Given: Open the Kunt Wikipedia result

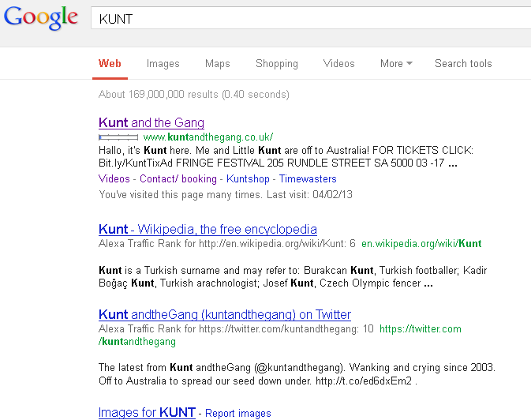Looking at the screenshot, I should click(x=208, y=229).
